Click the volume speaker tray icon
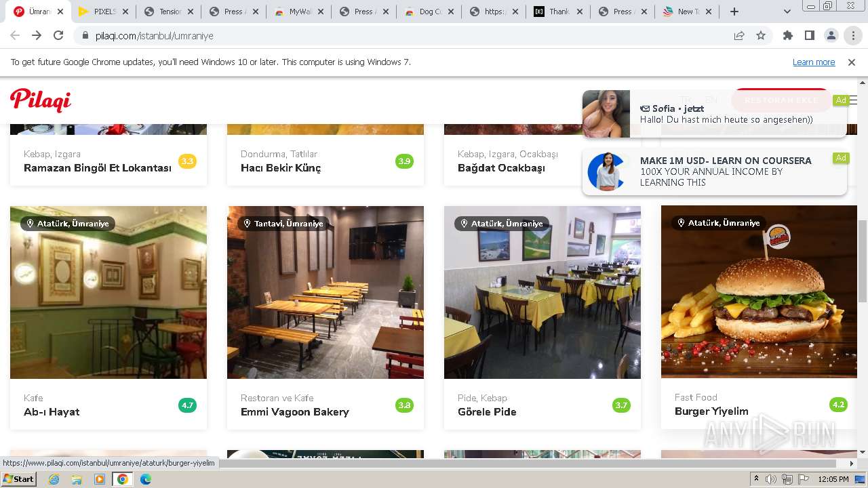This screenshot has height=488, width=868. [x=771, y=479]
